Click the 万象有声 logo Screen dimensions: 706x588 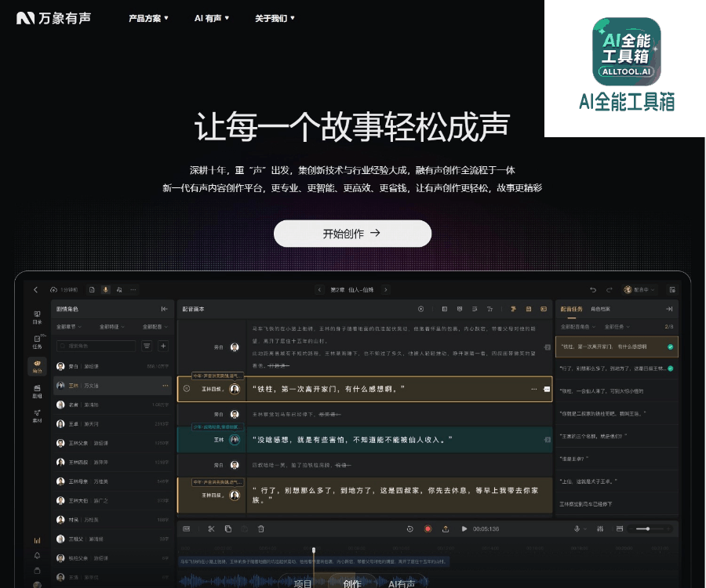53,18
